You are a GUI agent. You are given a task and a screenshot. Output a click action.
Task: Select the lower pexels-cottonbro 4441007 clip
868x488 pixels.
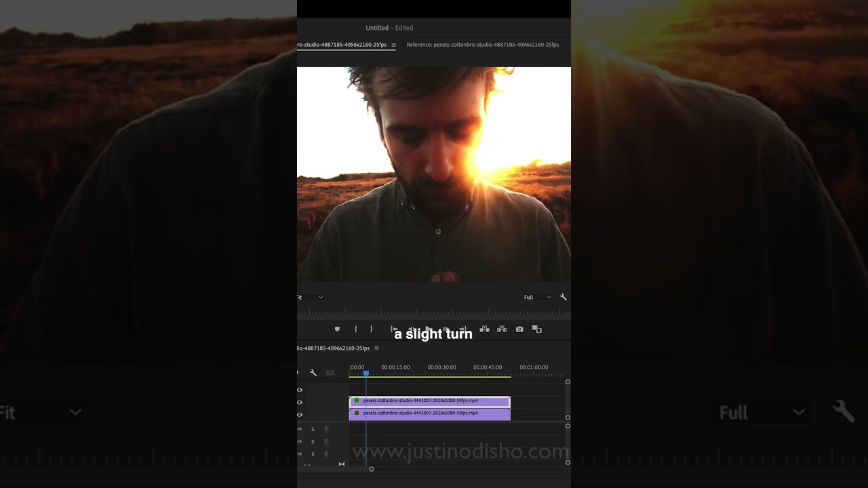430,413
